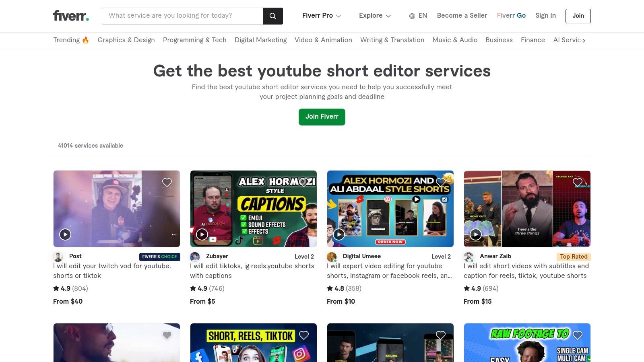
Task: Open gig 'edit short videos with subtitles'
Action: click(526, 271)
